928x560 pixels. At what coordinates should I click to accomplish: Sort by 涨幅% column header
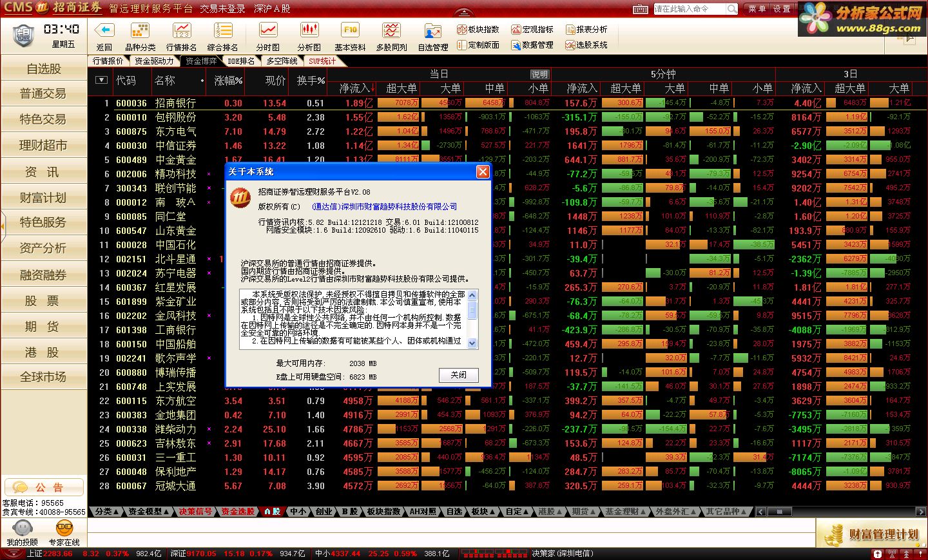coord(228,81)
